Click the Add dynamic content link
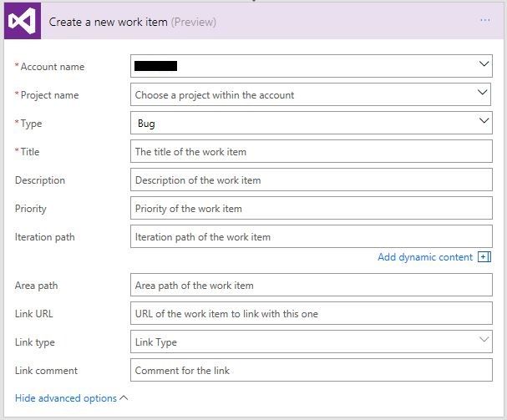The height and width of the screenshot is (420, 507). tap(425, 257)
